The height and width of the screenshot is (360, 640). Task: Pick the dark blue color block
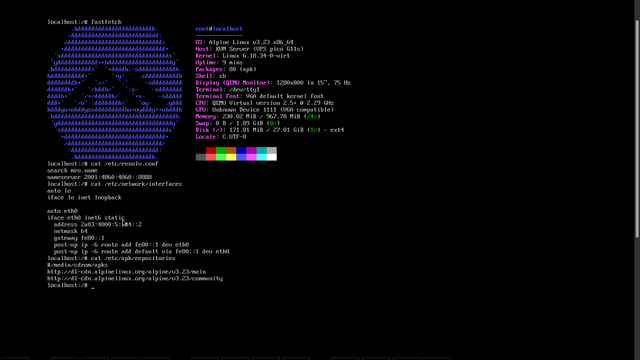(x=241, y=151)
